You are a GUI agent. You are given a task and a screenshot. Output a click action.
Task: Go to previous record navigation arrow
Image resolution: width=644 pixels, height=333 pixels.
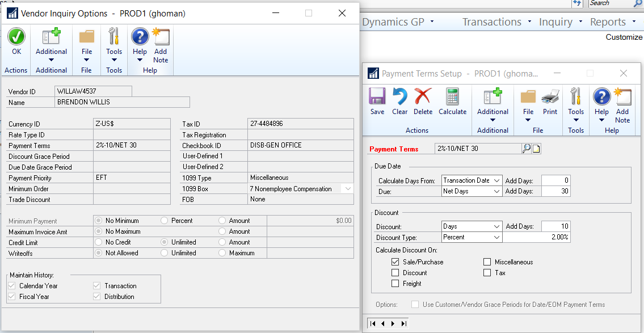pos(383,323)
